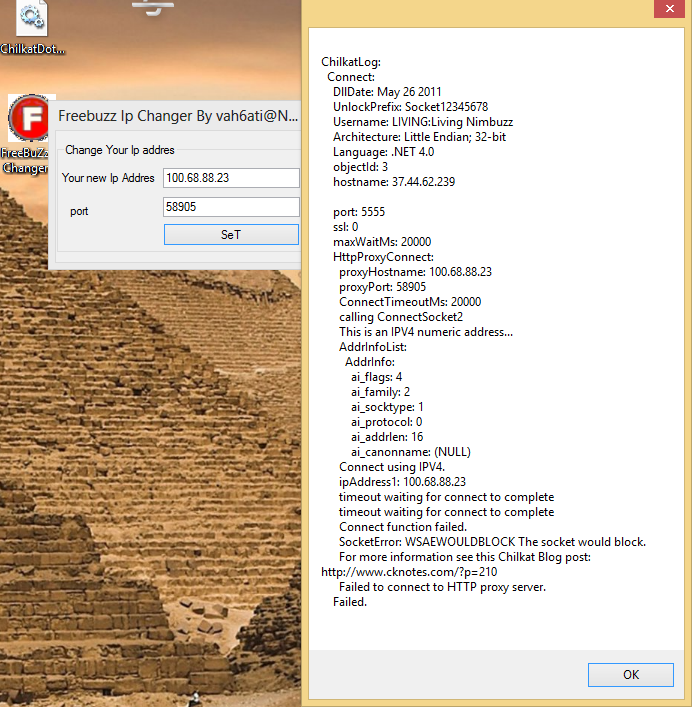Click the 'SocketError: WSAEWOULDBLOCK' log line
This screenshot has height=707, width=692.
click(x=492, y=542)
